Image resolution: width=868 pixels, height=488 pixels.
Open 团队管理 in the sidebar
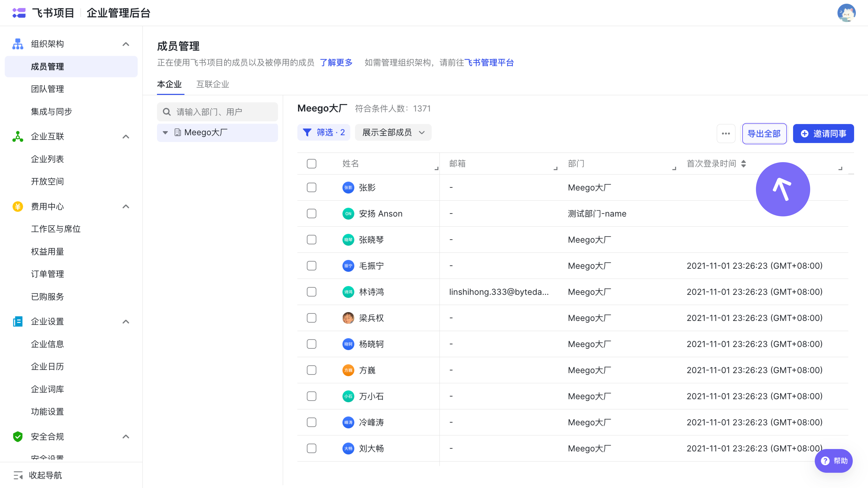click(47, 89)
